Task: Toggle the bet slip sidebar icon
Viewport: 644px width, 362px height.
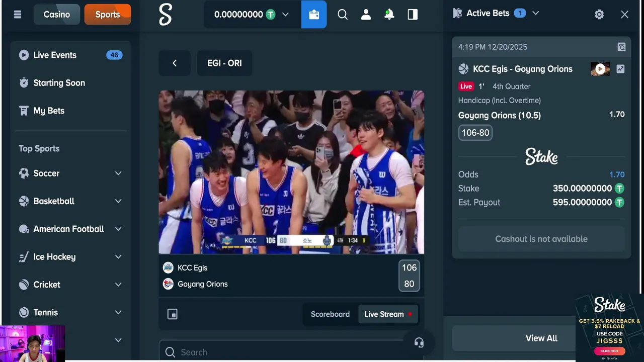Action: [x=413, y=15]
